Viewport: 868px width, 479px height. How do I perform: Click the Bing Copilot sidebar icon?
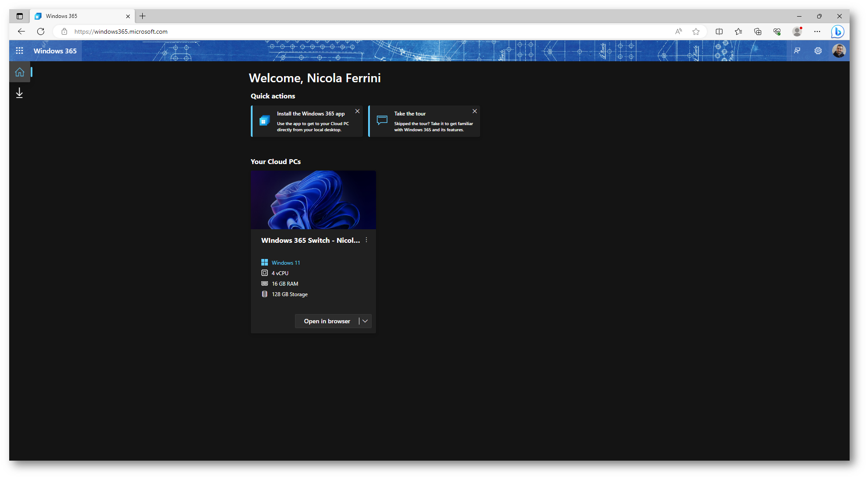[x=837, y=31]
